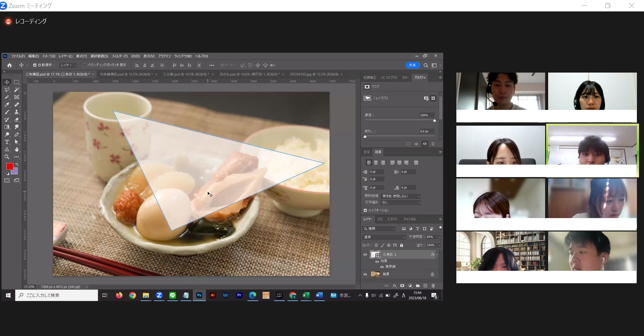644x336 pixels.
Task: Hide the 背景 layer
Action: click(x=365, y=274)
